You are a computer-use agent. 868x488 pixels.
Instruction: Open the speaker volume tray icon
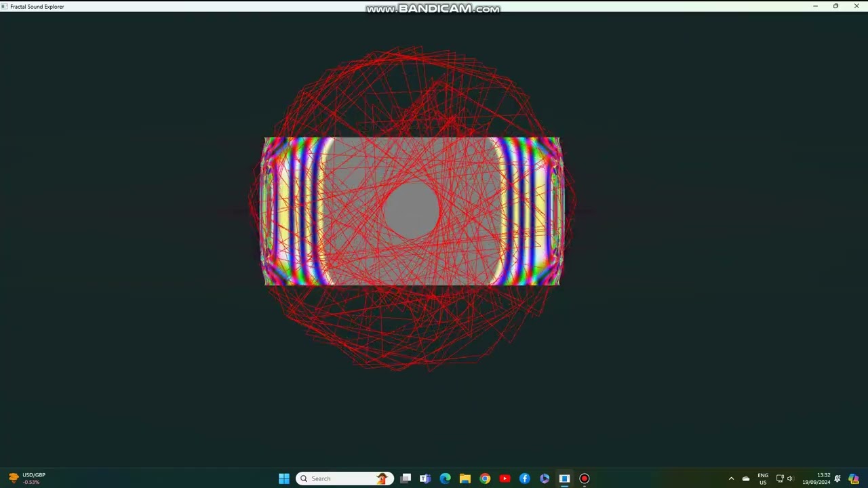pyautogui.click(x=790, y=479)
